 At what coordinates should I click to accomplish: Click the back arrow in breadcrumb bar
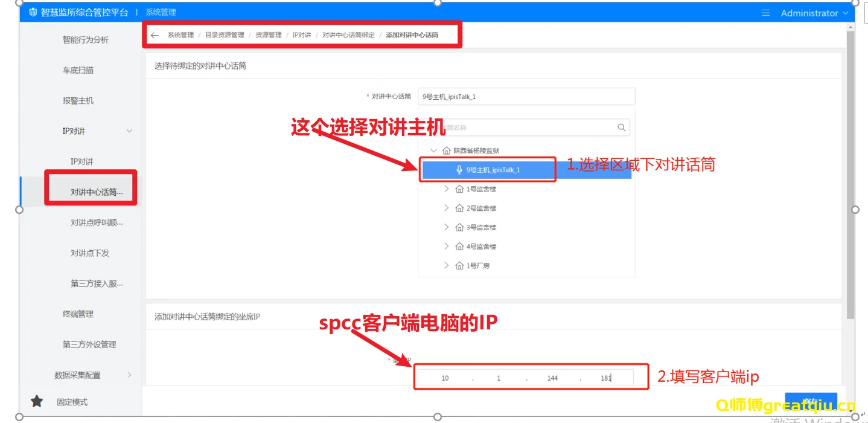click(155, 35)
